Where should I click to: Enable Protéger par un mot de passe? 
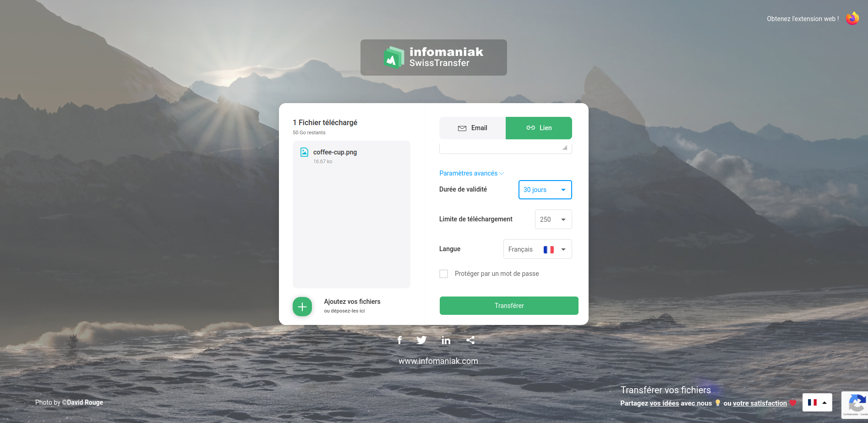[443, 274]
